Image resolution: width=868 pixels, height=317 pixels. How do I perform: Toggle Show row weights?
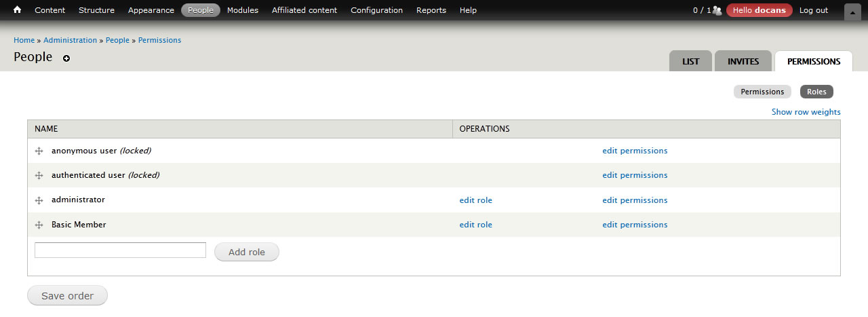point(806,112)
